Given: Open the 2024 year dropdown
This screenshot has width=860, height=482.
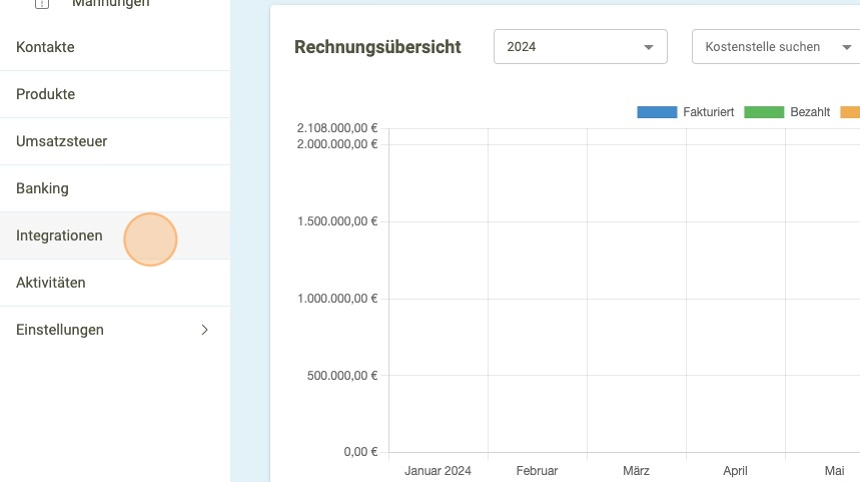Looking at the screenshot, I should 580,47.
